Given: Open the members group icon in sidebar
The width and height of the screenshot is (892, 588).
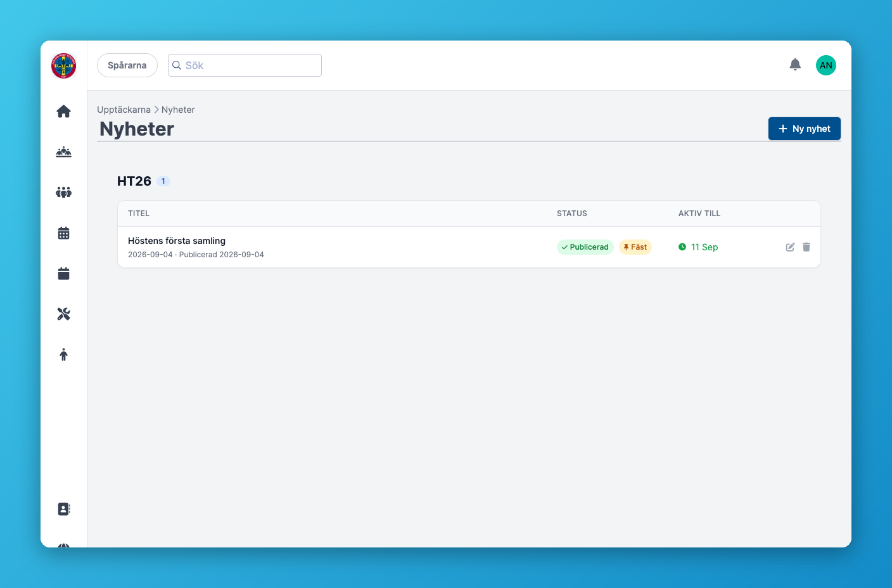Looking at the screenshot, I should pyautogui.click(x=63, y=193).
